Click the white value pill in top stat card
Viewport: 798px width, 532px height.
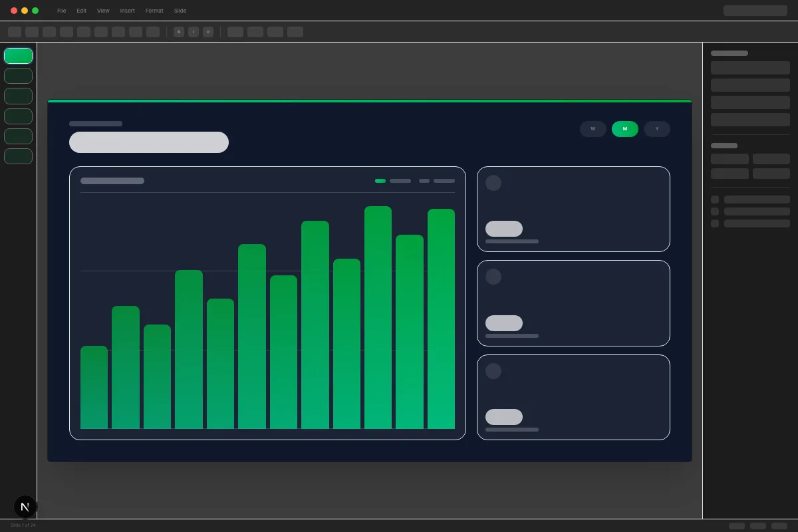tap(504, 229)
